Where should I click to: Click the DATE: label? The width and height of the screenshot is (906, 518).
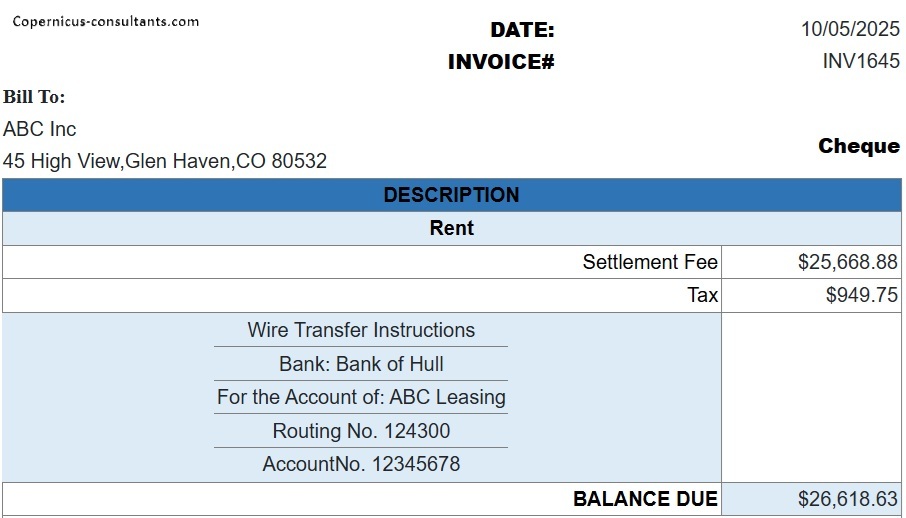click(x=522, y=31)
